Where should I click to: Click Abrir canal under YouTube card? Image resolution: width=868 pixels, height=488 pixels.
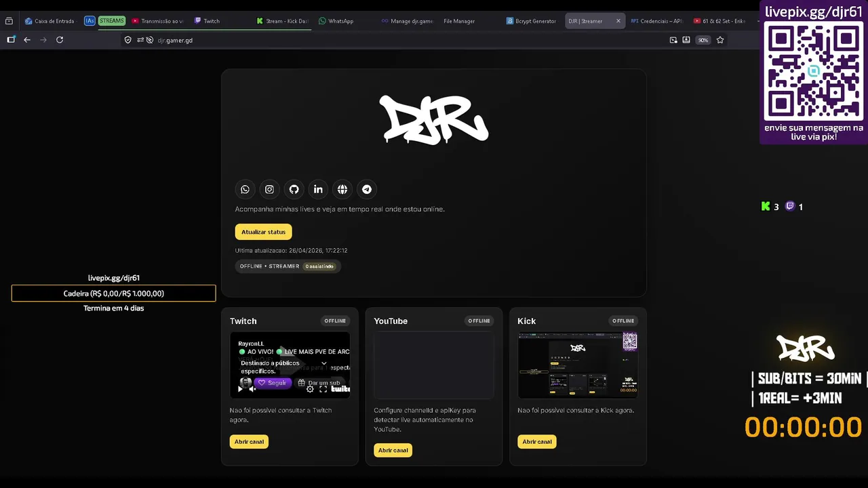(x=393, y=450)
